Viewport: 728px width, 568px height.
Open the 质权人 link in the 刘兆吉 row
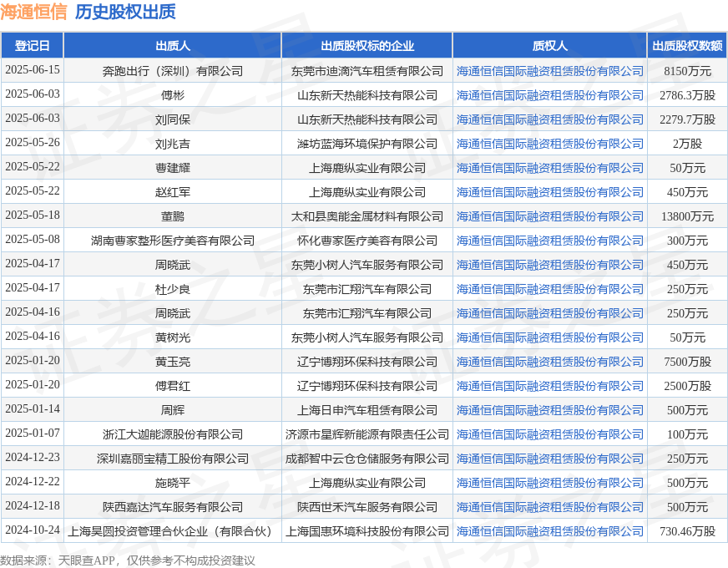pos(549,144)
